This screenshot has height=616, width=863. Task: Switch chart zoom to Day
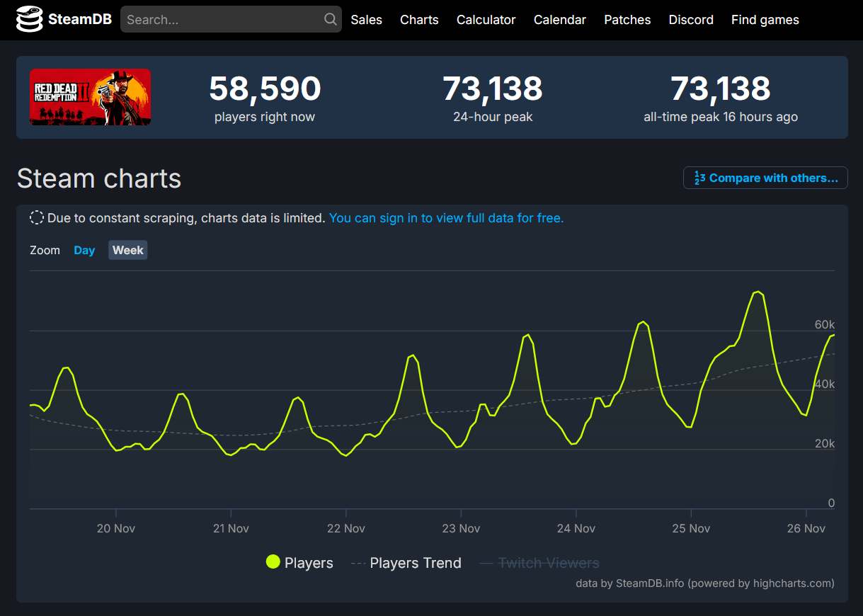(84, 250)
